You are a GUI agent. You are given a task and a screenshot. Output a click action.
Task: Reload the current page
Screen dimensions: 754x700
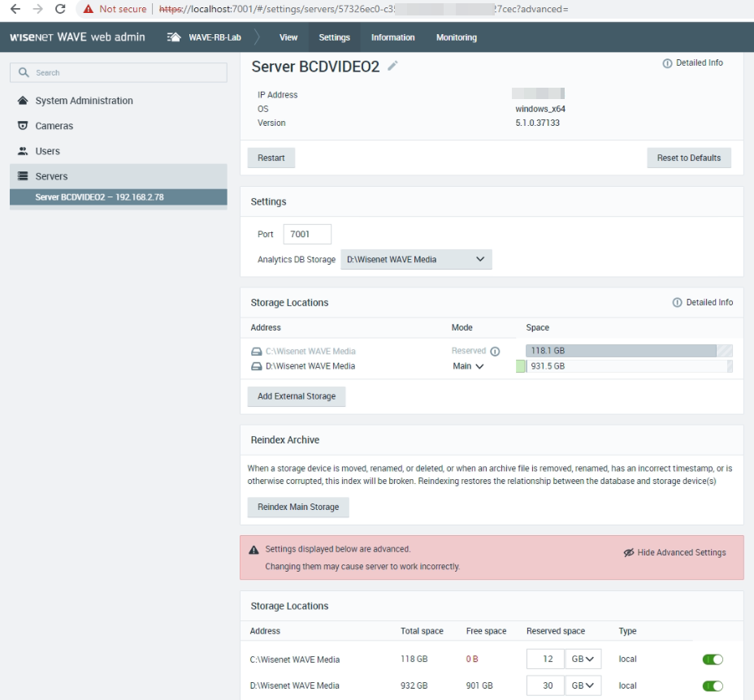pyautogui.click(x=60, y=9)
